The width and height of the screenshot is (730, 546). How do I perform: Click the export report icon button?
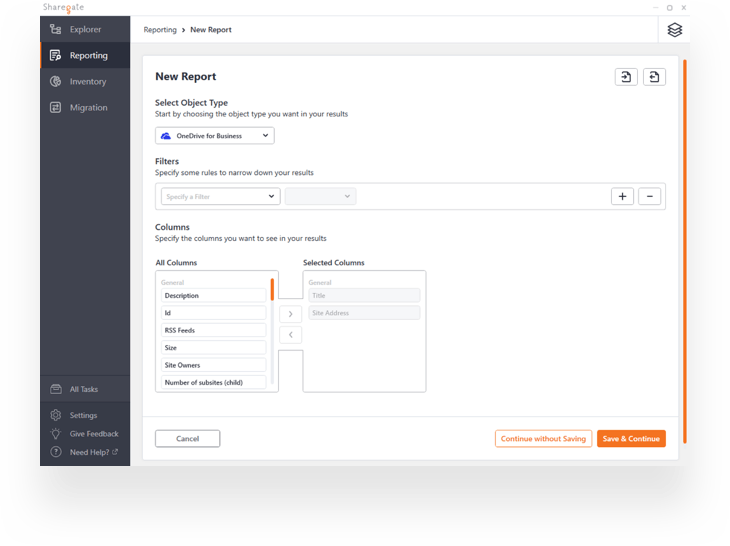654,77
